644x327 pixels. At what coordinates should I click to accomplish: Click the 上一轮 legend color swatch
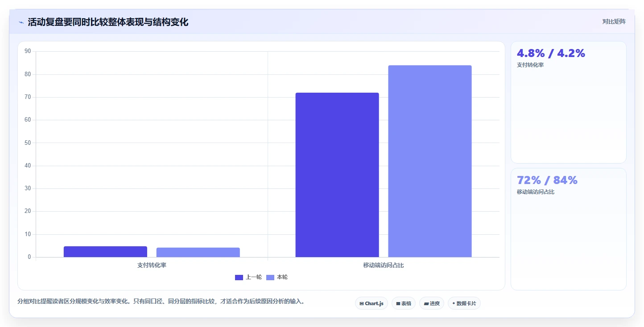point(239,278)
